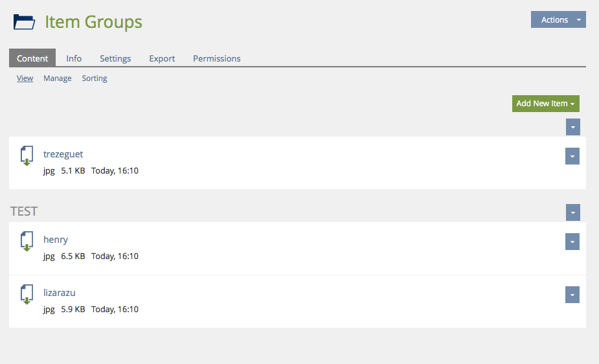The image size is (599, 364).
Task: Switch to the Info tab
Action: pyautogui.click(x=74, y=58)
